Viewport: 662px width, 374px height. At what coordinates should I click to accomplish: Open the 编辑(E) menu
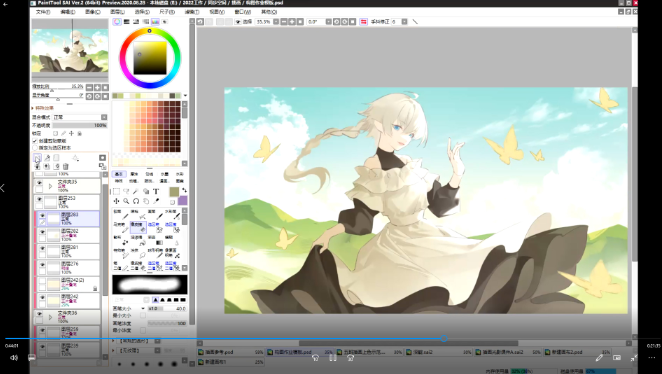tap(68, 12)
